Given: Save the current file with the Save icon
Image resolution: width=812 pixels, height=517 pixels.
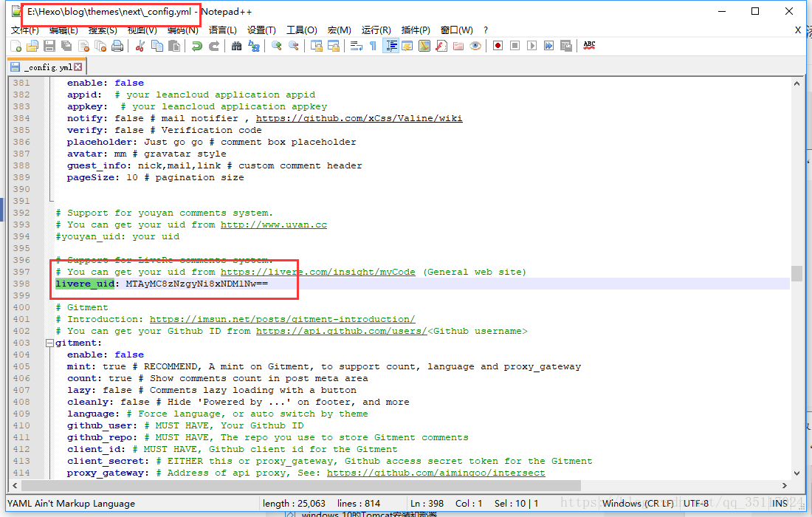Looking at the screenshot, I should (x=49, y=46).
